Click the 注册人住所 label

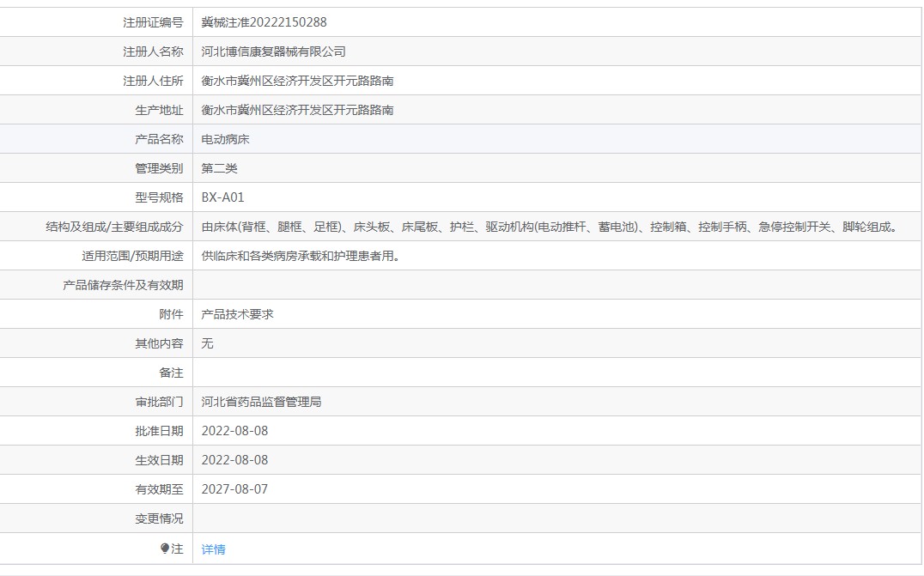tap(153, 81)
